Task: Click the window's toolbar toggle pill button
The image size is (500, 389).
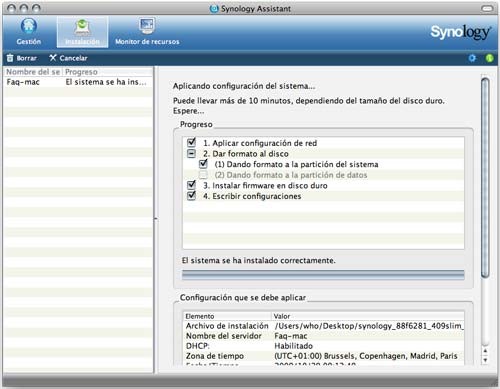Action: tap(487, 8)
